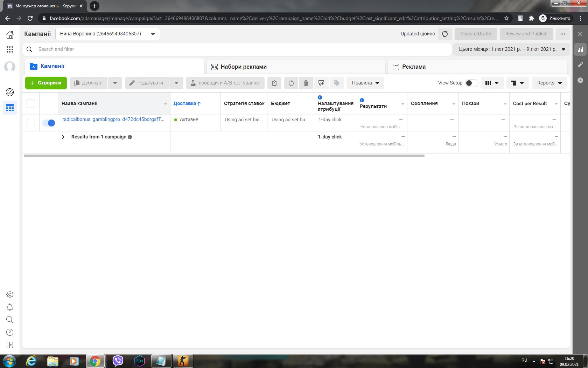Click the Cost per Result column header
Viewport: 588px width, 368px height.
click(x=530, y=103)
